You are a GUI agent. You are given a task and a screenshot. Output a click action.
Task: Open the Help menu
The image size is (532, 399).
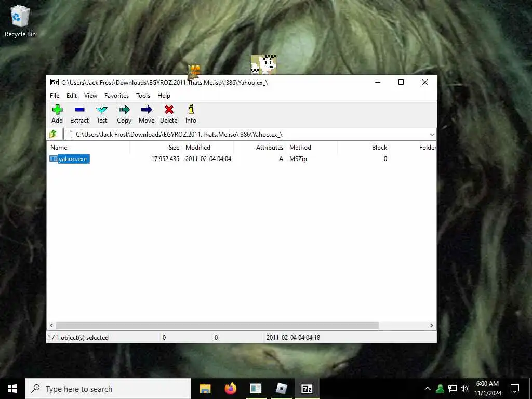(164, 96)
